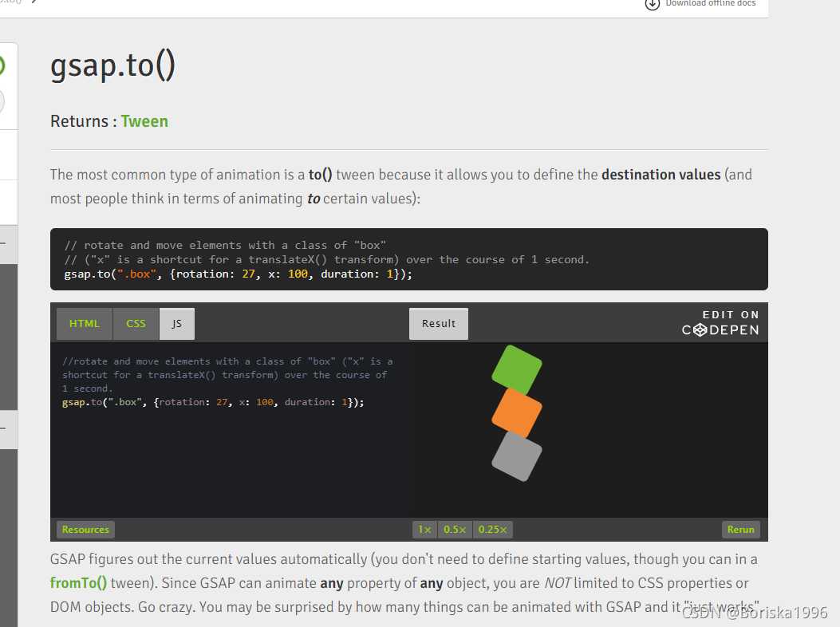Open Edit on CodePen link
Viewport: 840px width, 627px height.
pos(720,322)
